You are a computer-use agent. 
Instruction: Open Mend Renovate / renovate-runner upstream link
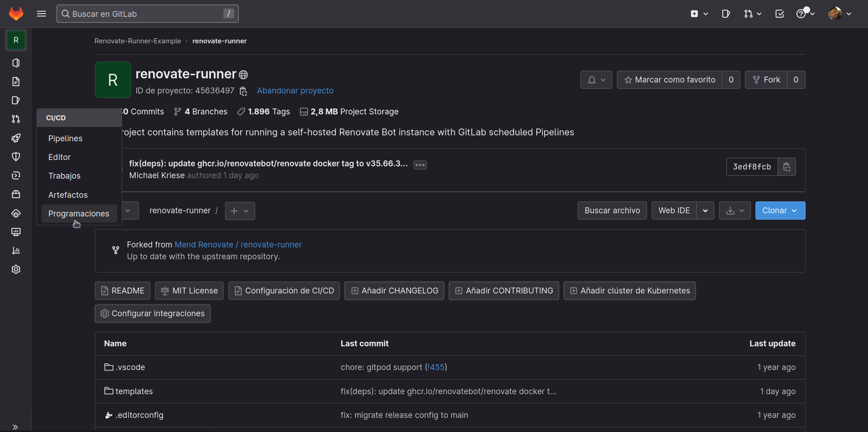(x=238, y=245)
